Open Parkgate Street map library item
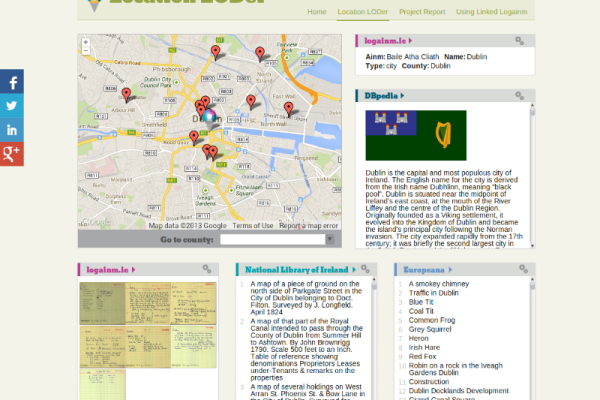The image size is (600, 400). tap(306, 298)
